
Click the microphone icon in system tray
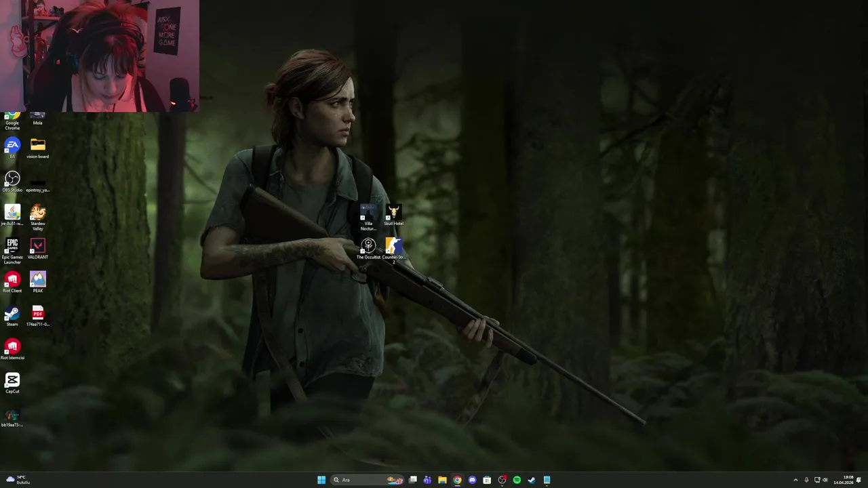pos(806,480)
